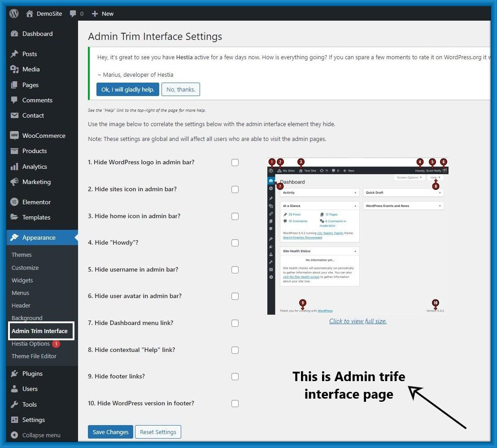This screenshot has width=497, height=448.
Task: Click the Users person icon
Action: pos(14,389)
